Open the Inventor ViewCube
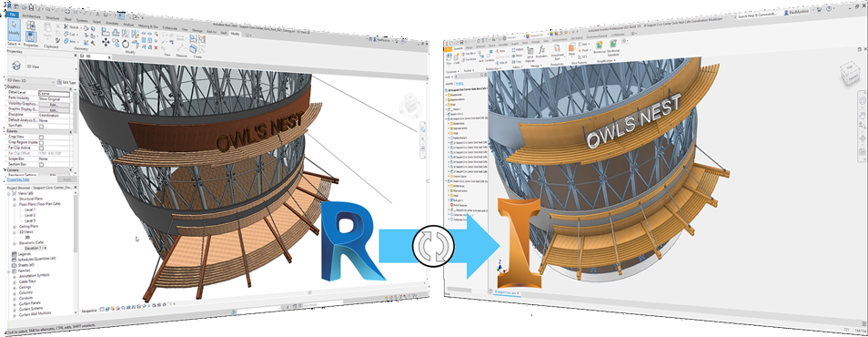Image resolution: width=868 pixels, height=337 pixels. point(849,72)
